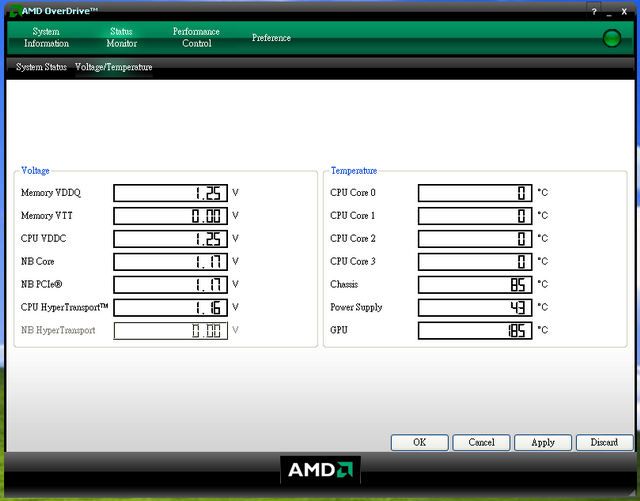Select the Voltage/Temperature sub-tab
640x501 pixels.
(113, 67)
